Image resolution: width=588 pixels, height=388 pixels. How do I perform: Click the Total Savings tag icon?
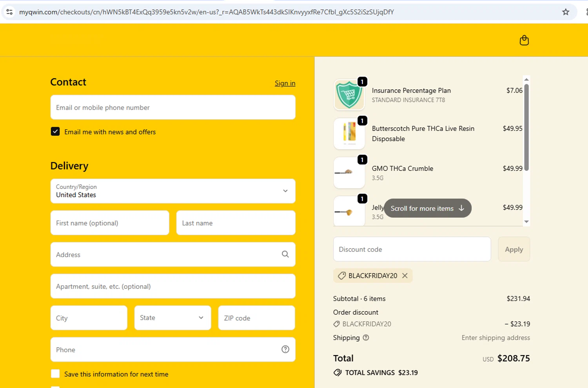click(x=338, y=372)
